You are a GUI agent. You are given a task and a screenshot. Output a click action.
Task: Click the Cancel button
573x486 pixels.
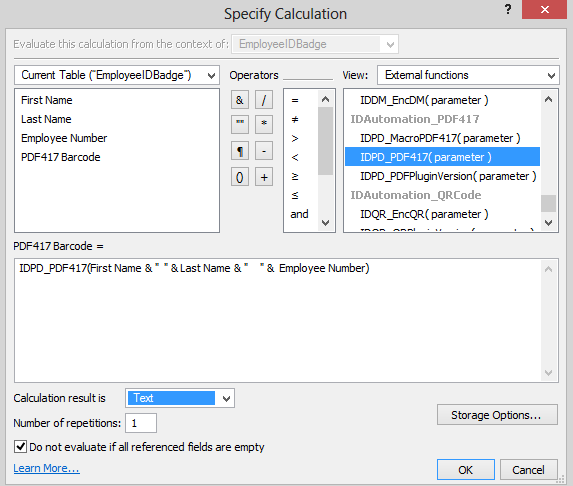coord(528,470)
